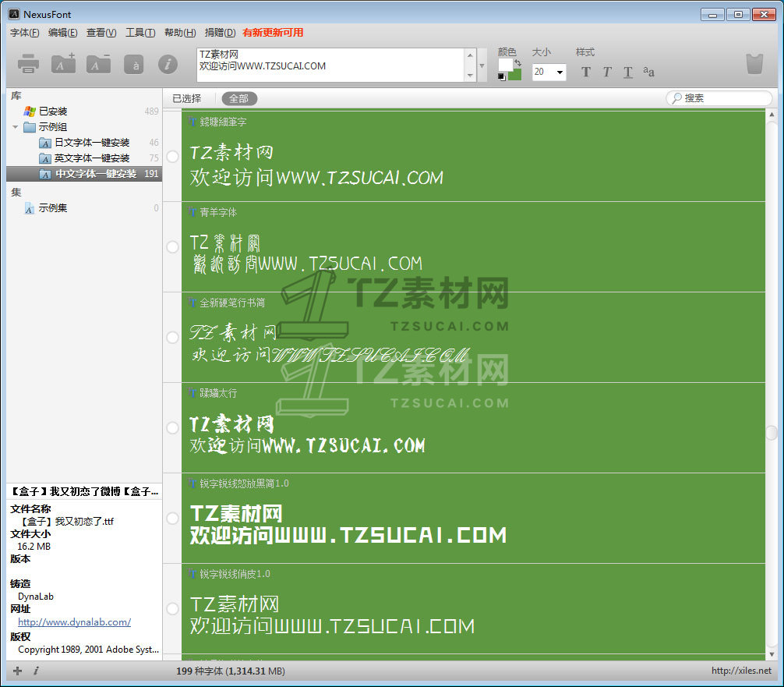Select the 示例集 set item
The width and height of the screenshot is (784, 687).
52,207
